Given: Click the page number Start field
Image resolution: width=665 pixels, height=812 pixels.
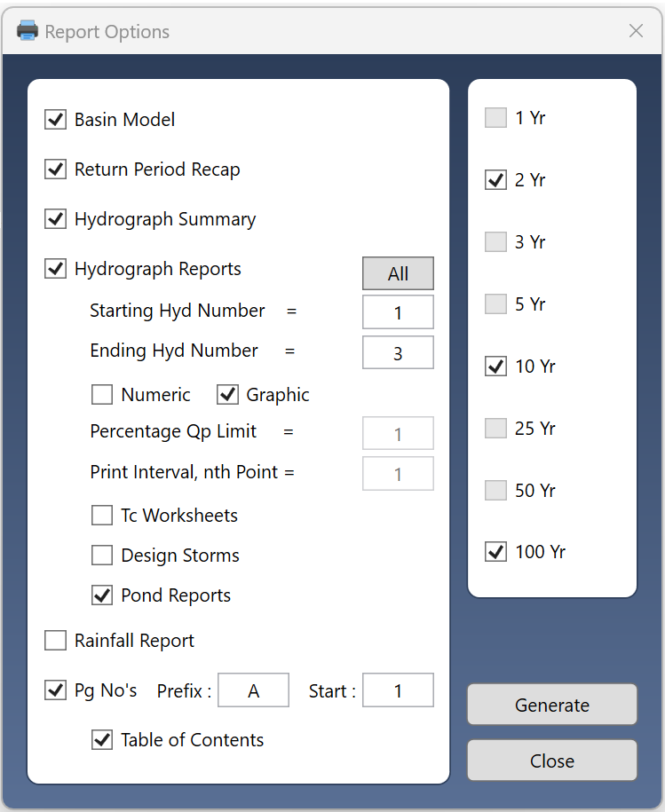Looking at the screenshot, I should tap(398, 690).
